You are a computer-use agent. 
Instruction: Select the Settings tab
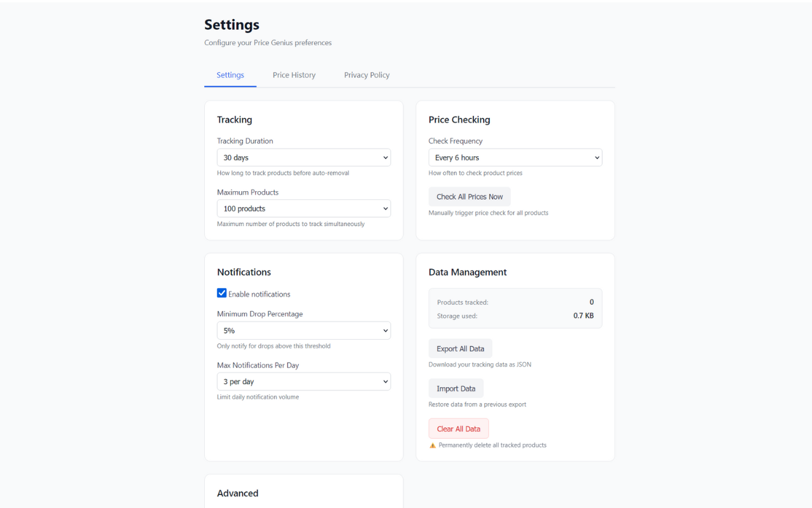click(x=230, y=75)
